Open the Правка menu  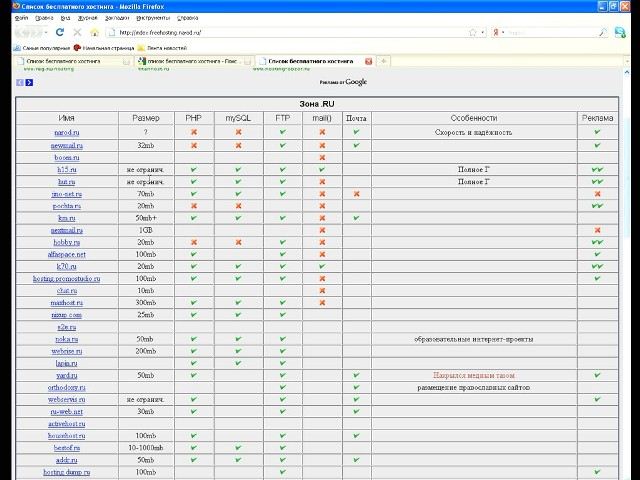point(44,18)
